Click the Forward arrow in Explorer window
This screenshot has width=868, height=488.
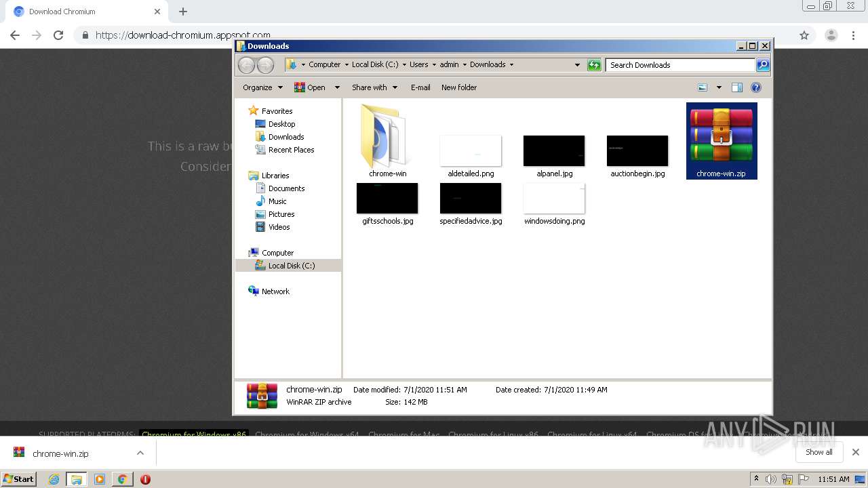click(265, 65)
